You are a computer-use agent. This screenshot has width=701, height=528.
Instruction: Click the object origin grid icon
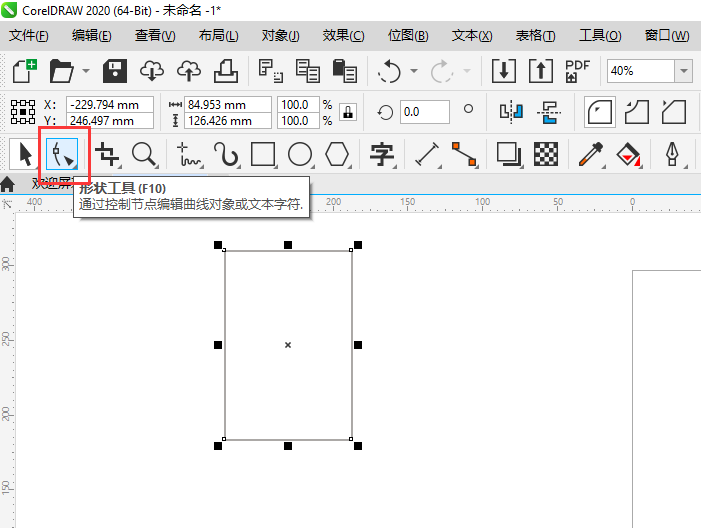23,112
